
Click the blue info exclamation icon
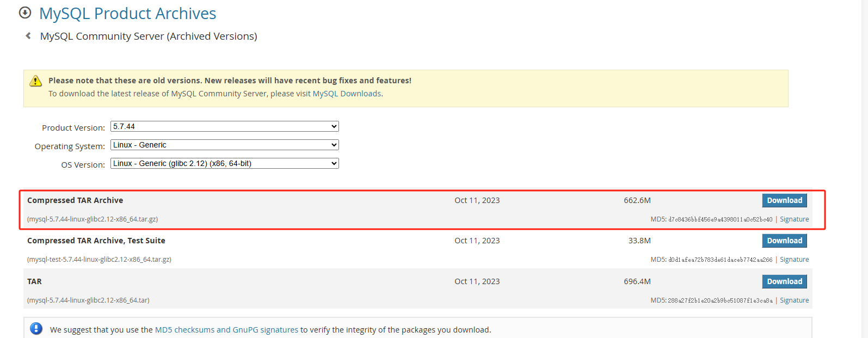point(36,329)
